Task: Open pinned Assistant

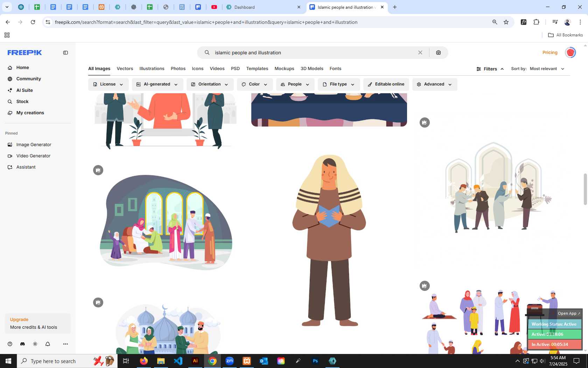Action: [x=26, y=167]
